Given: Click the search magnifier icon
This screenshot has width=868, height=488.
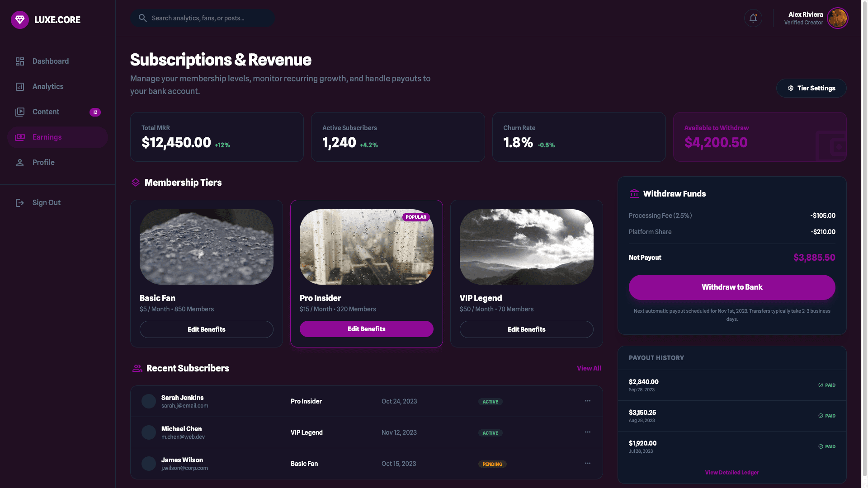Looking at the screenshot, I should [x=142, y=18].
